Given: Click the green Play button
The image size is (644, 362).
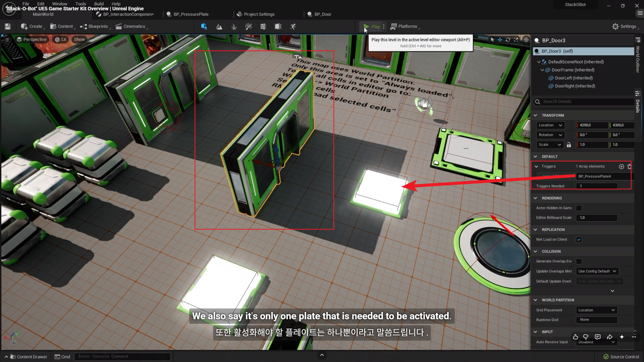Looking at the screenshot, I should [x=371, y=26].
